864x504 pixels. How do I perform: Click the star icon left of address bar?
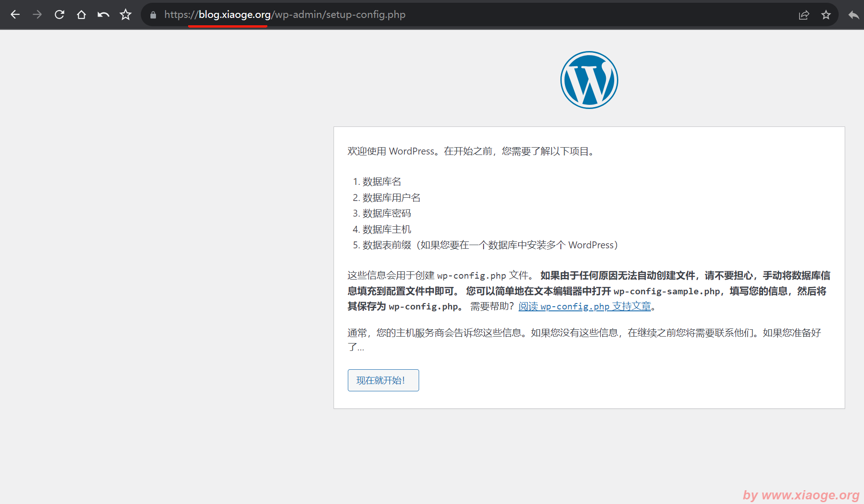point(126,15)
